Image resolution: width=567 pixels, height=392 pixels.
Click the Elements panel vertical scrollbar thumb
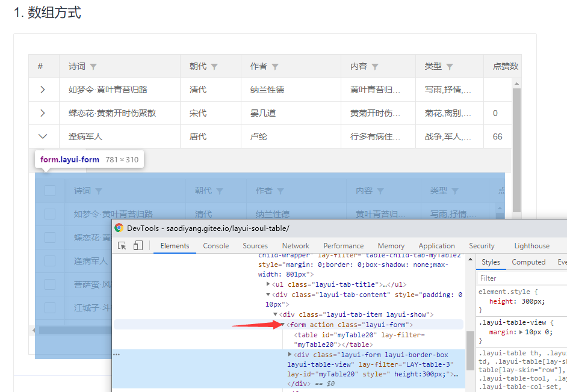[x=470, y=351]
